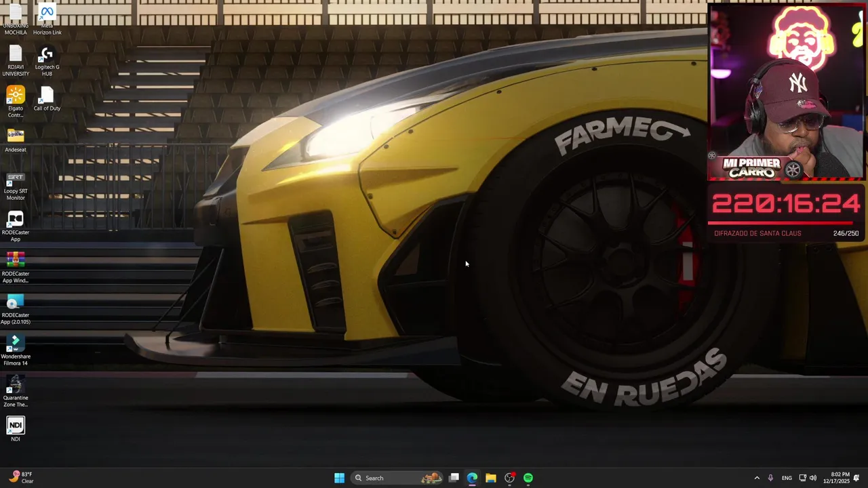The height and width of the screenshot is (488, 868).
Task: Open the ENG language switcher
Action: 787,478
